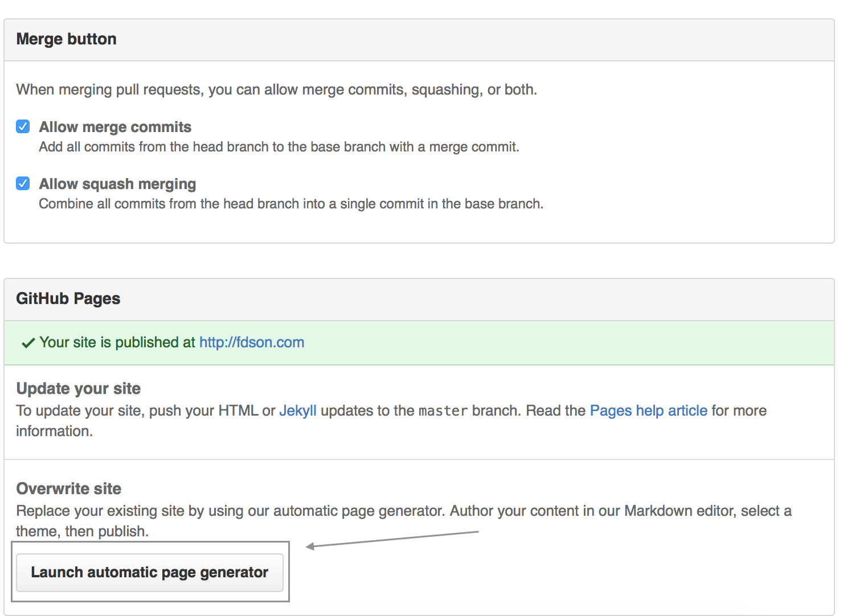The height and width of the screenshot is (616, 843).
Task: Click the "Allow merge commits" label text
Action: click(x=115, y=127)
